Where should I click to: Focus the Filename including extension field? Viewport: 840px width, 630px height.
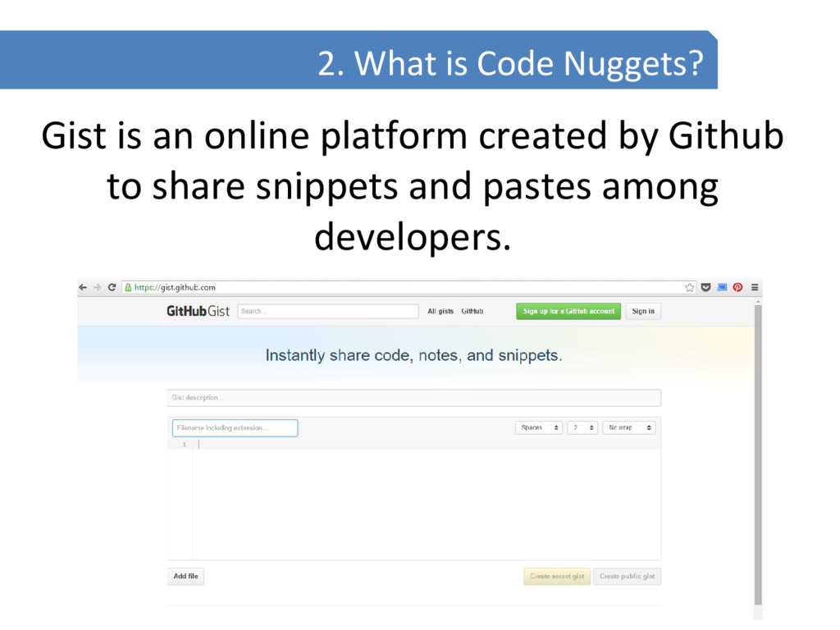tap(235, 428)
